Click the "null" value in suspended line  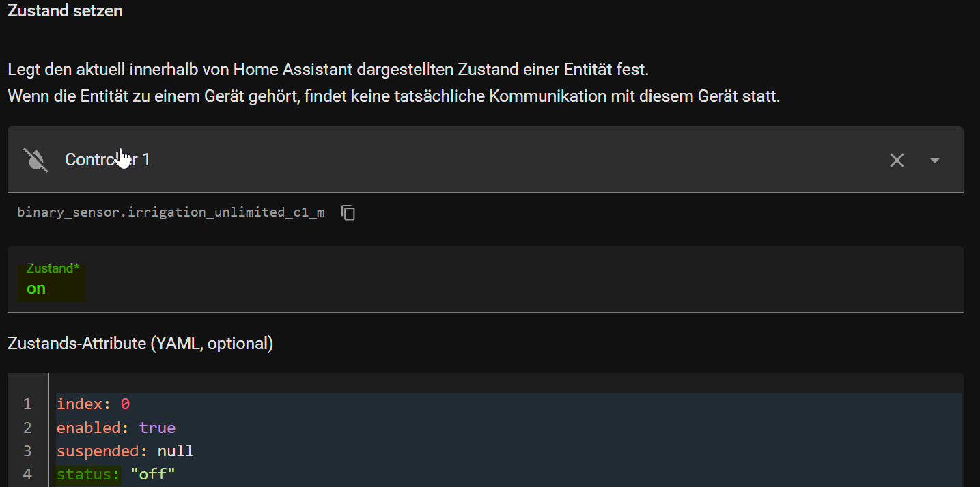tap(176, 451)
